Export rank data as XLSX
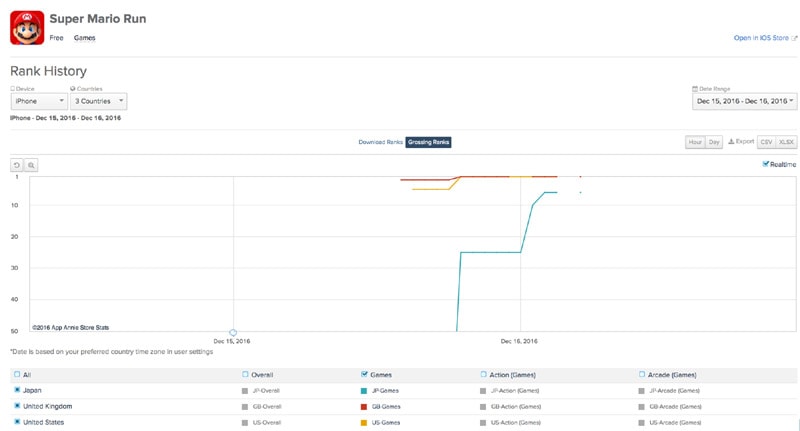Viewport: 800px width, 431px height. tap(786, 142)
